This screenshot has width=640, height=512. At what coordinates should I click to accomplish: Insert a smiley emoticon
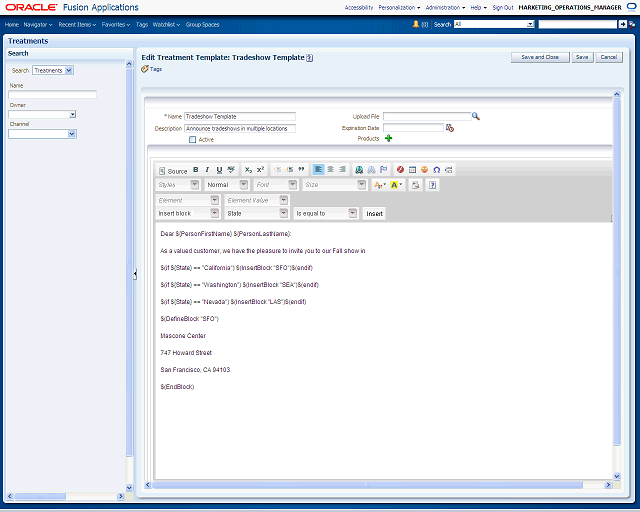tap(424, 170)
